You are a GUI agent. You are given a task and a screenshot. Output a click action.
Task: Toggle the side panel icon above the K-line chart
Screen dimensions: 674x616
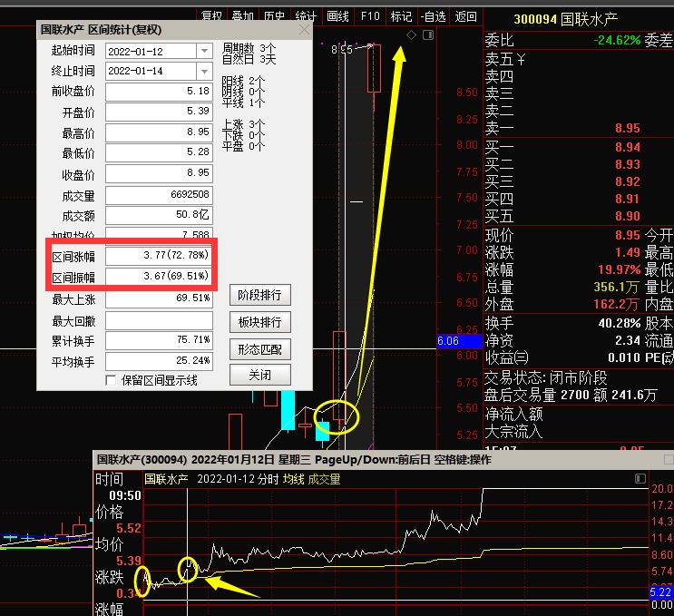pyautogui.click(x=428, y=35)
